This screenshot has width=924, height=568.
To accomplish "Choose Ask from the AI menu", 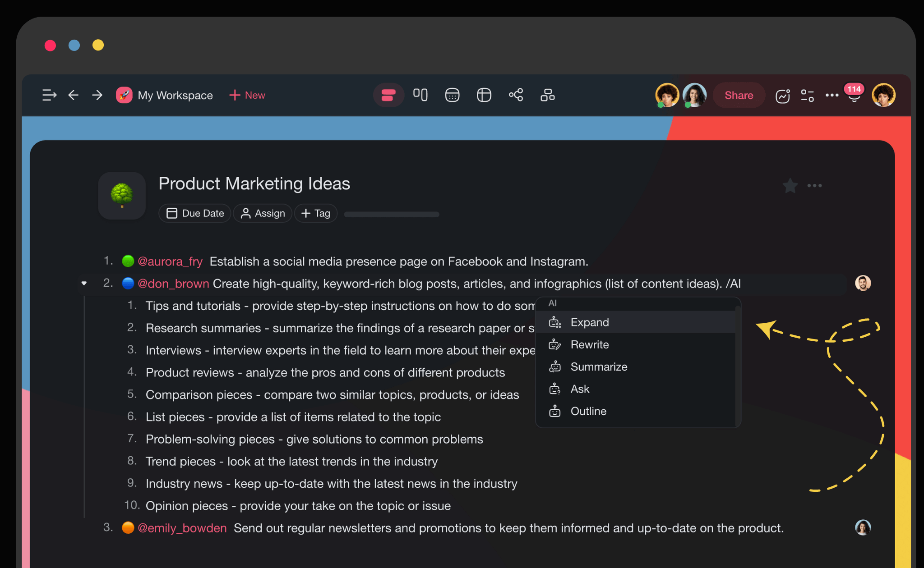I will pos(635,389).
